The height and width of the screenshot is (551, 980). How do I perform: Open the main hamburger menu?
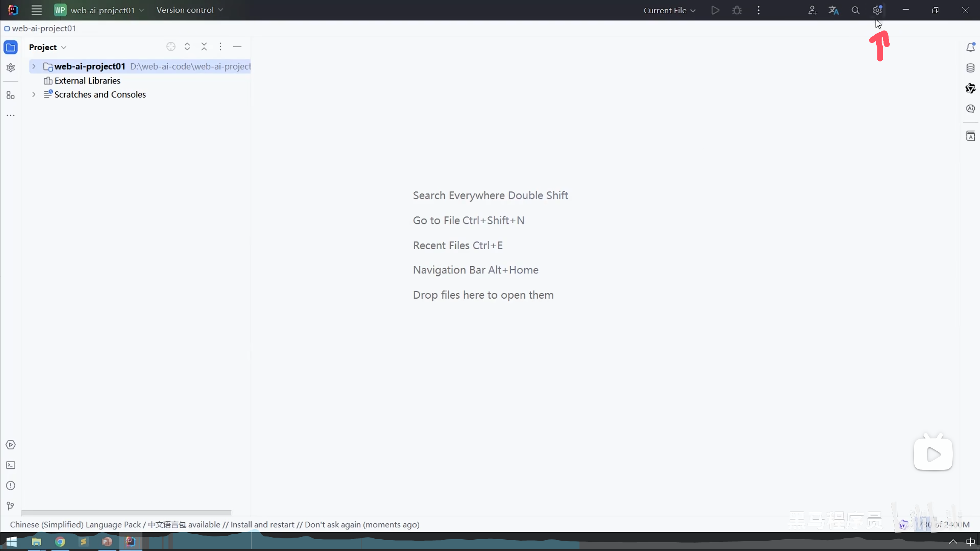coord(36,10)
